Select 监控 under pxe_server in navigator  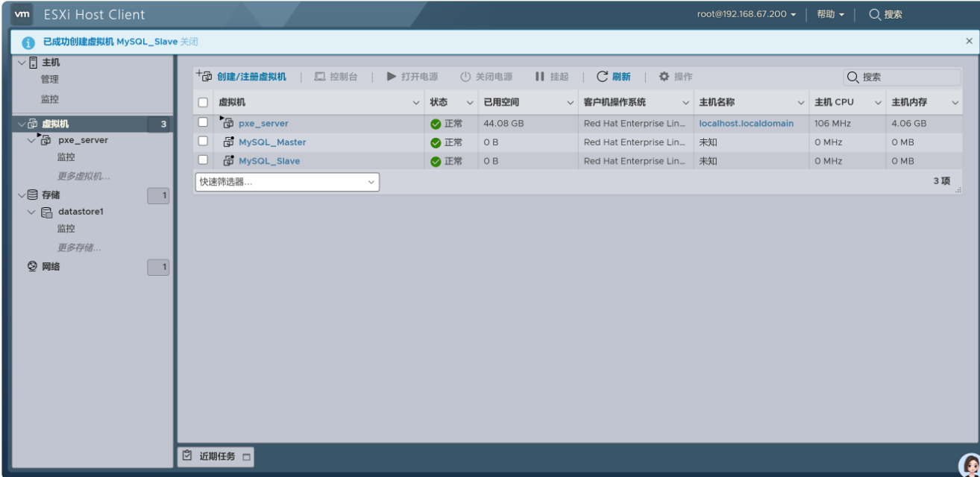tap(66, 157)
